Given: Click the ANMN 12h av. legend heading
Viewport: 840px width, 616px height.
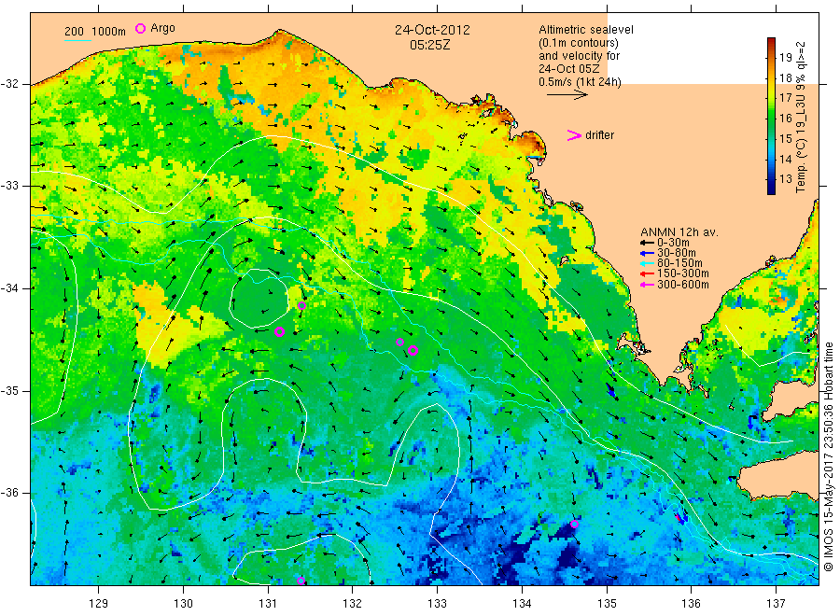Looking at the screenshot, I should click(x=679, y=232).
